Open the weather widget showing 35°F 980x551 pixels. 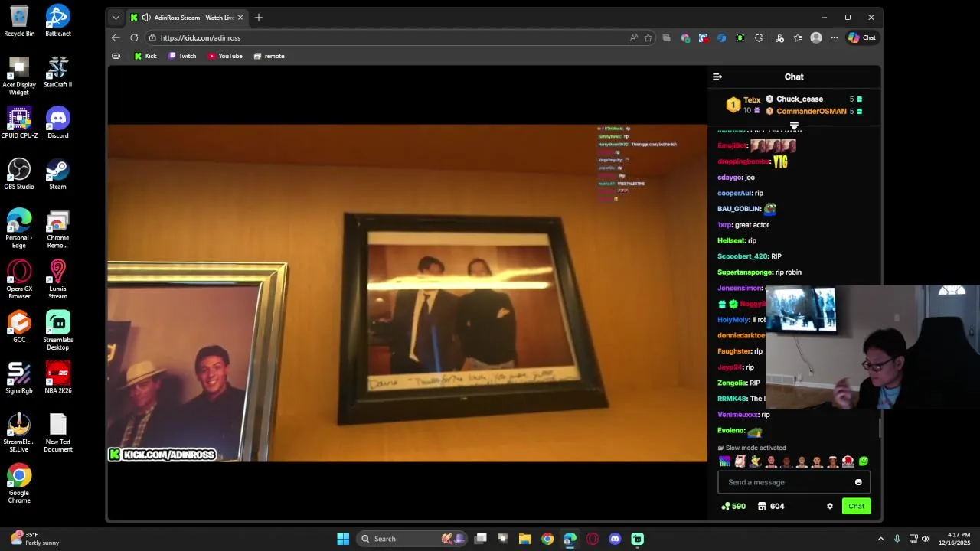click(x=35, y=539)
